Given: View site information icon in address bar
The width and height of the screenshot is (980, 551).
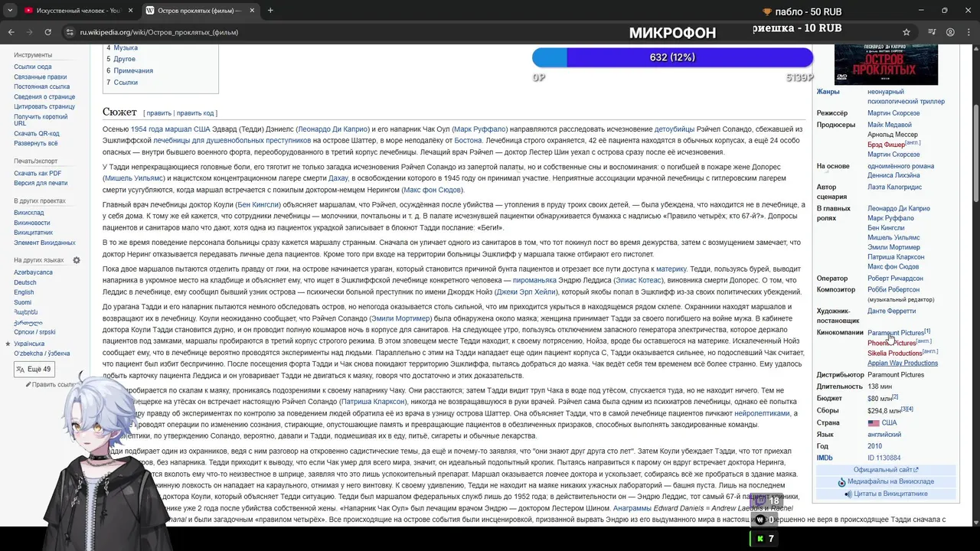Looking at the screenshot, I should pyautogui.click(x=70, y=32).
